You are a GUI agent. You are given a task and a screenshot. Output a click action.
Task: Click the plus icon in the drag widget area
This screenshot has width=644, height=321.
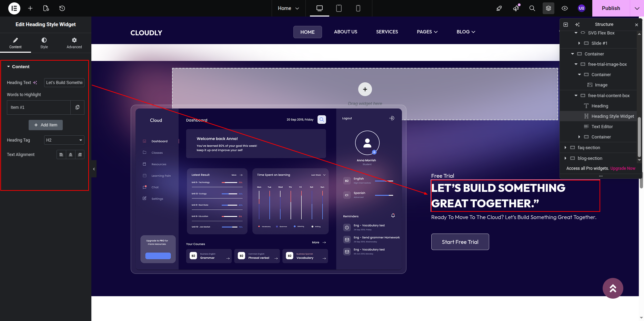click(x=365, y=89)
